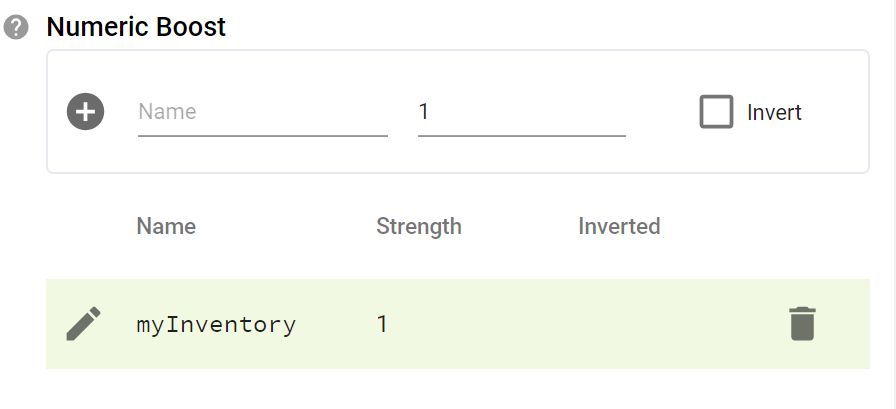This screenshot has width=896, height=409.
Task: Sort by the Inverted column header
Action: click(619, 226)
